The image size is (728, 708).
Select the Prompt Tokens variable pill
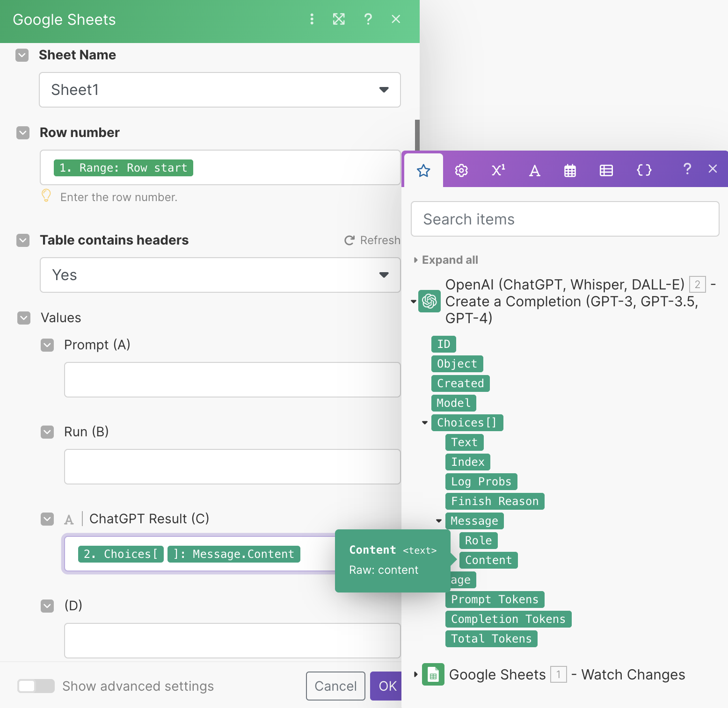click(x=495, y=600)
